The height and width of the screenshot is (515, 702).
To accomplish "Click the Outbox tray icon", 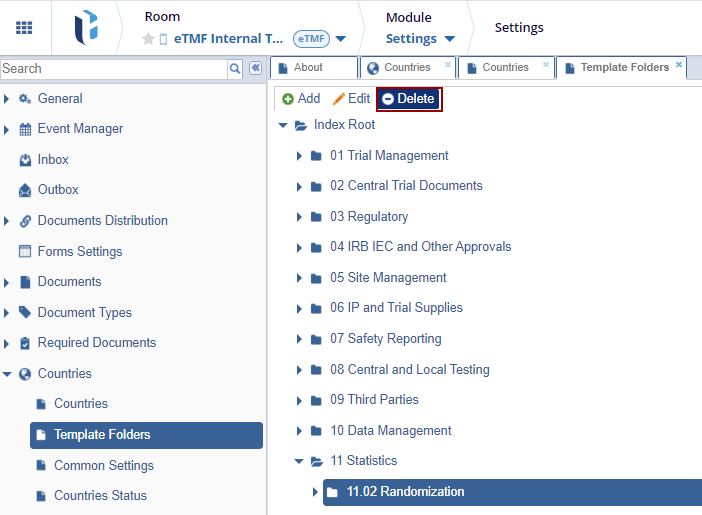I will (26, 190).
